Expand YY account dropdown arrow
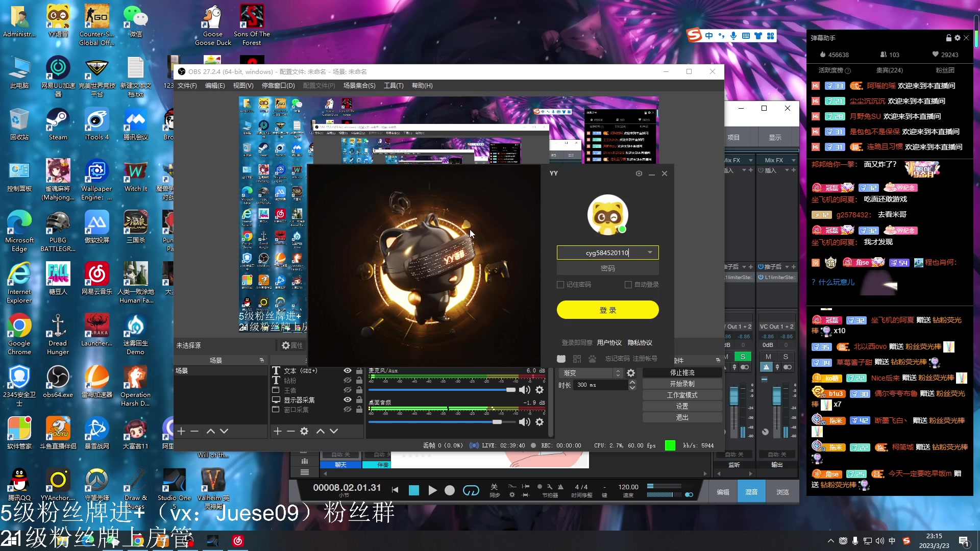This screenshot has width=980, height=551. (650, 253)
